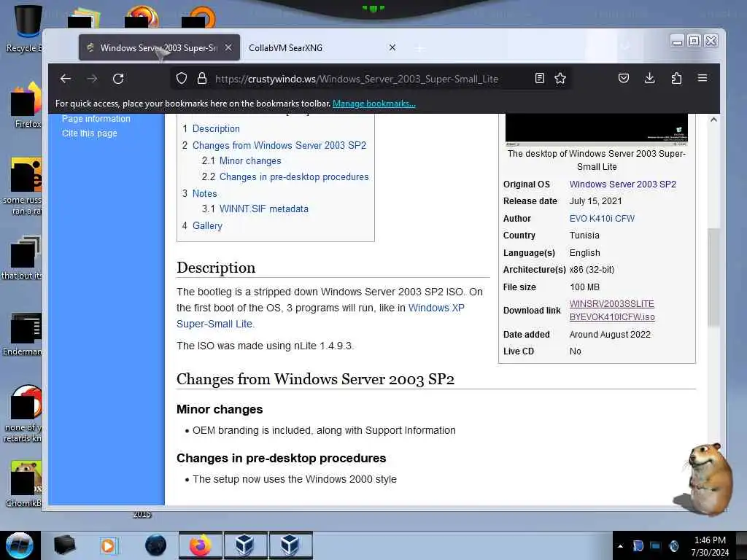Open the infobox desktop screenshot thumbnail
The image size is (747, 560).
597,130
